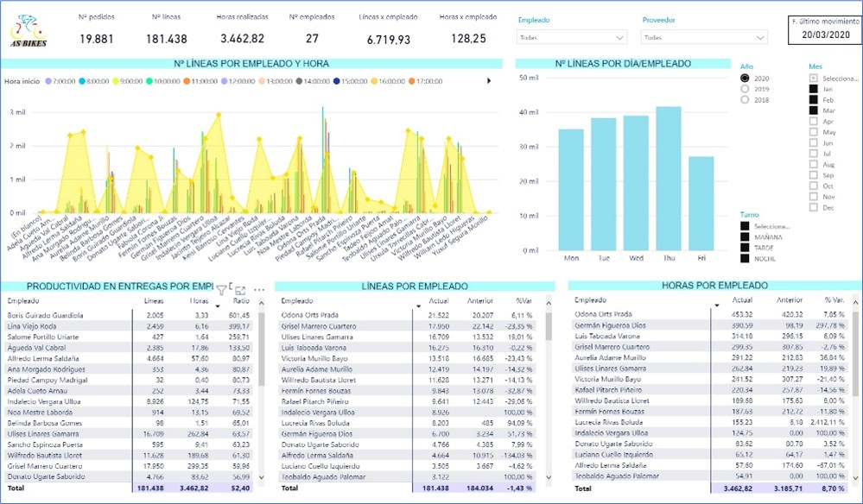The image size is (863, 504).
Task: Click the Thu bar in day chart
Action: tap(668, 179)
